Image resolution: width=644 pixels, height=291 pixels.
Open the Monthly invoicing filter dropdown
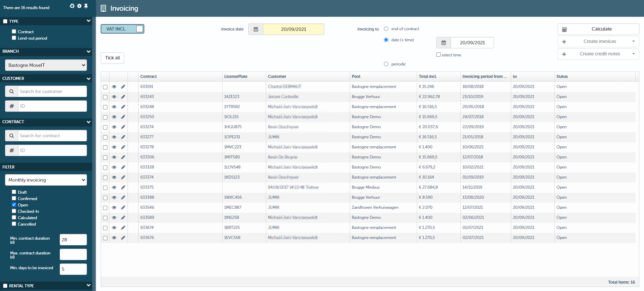point(46,180)
